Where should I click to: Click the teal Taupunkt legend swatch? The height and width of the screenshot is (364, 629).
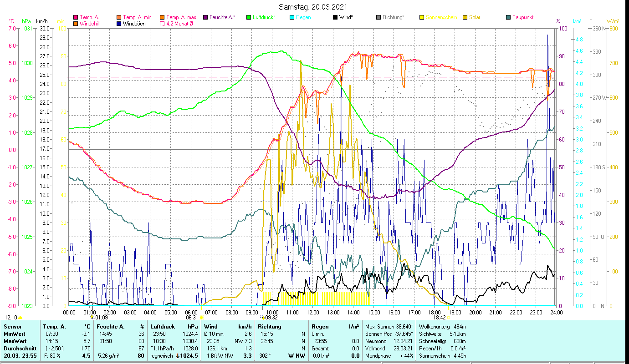508,18
